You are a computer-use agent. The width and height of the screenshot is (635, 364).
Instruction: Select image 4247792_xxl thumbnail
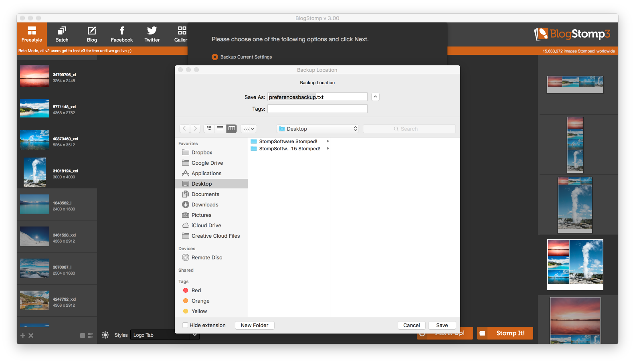click(x=35, y=301)
